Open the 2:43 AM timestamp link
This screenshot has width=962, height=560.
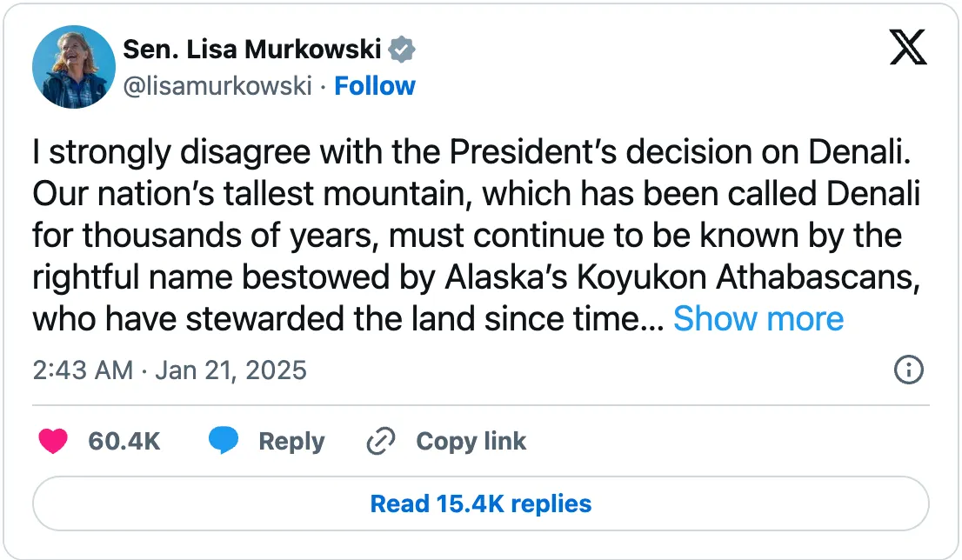pos(83,370)
